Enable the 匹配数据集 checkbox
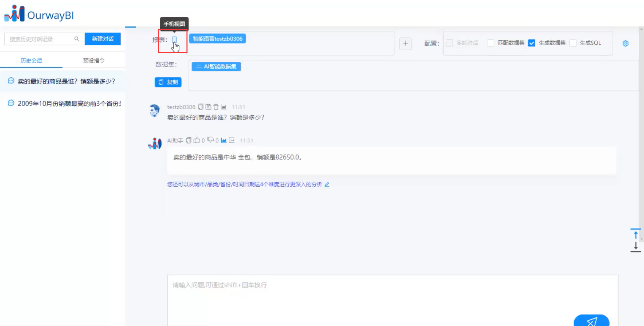 (490, 43)
